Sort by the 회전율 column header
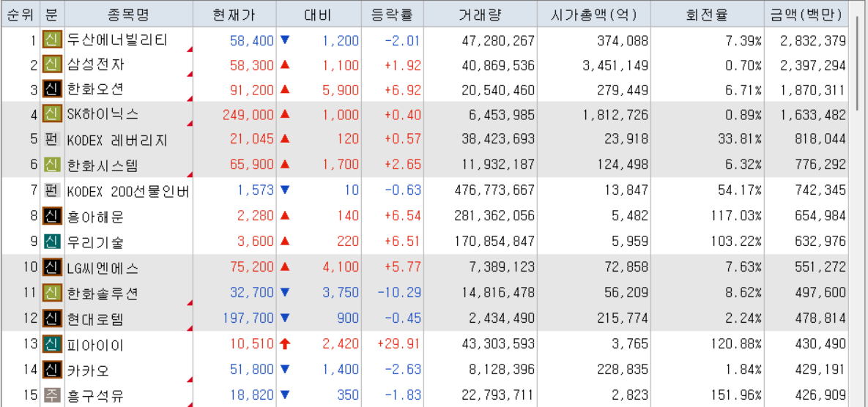 (x=707, y=15)
